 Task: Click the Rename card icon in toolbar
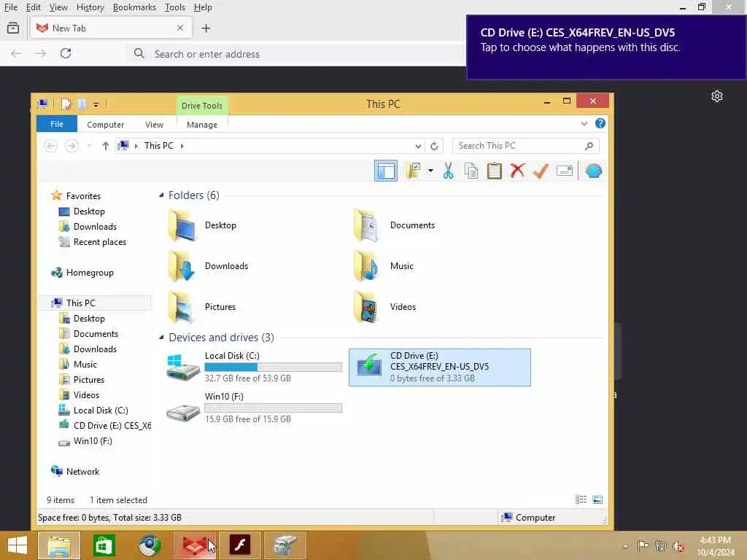pos(564,171)
